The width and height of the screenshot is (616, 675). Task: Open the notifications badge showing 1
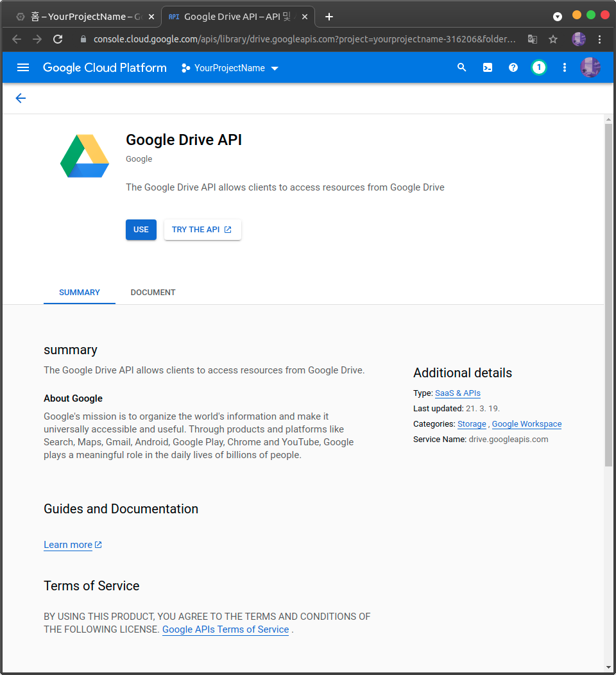click(x=538, y=67)
